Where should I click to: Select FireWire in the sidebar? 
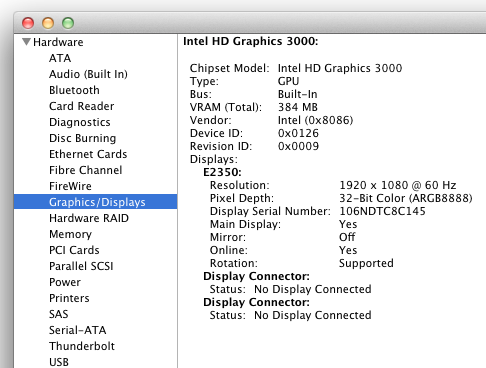click(x=70, y=186)
